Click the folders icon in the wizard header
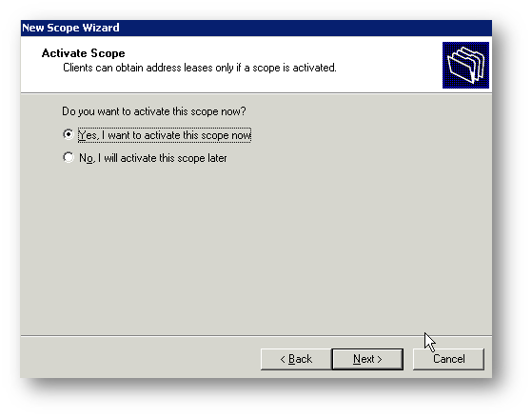This screenshot has height=418, width=532. (465, 65)
